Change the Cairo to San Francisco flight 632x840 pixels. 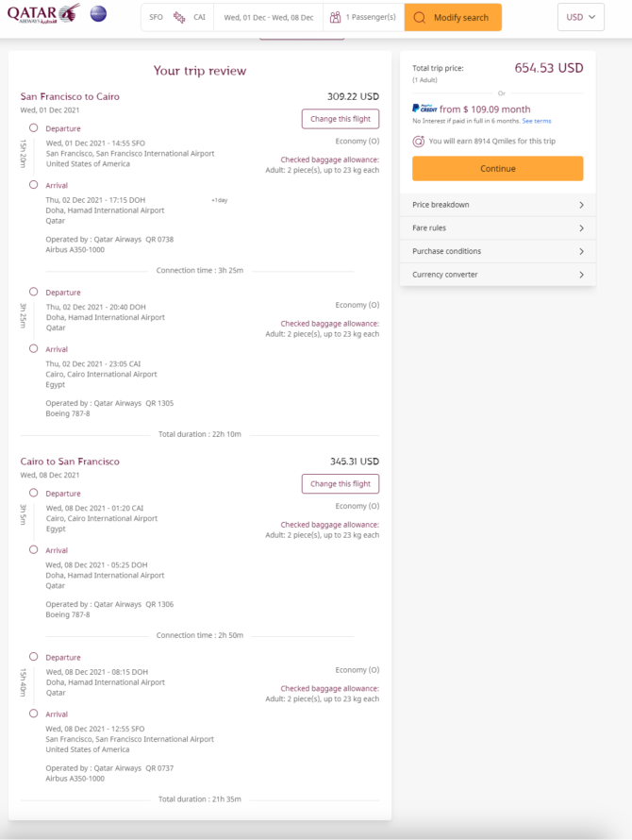341,484
